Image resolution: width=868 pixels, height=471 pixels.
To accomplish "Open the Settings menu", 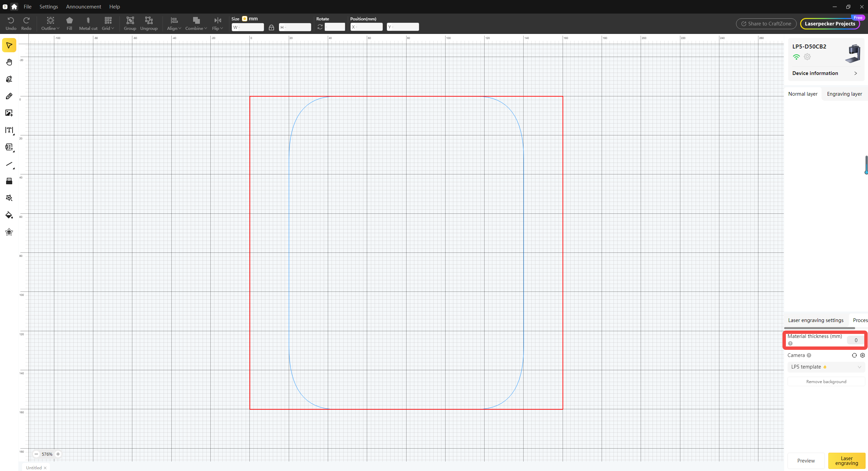I will [x=49, y=6].
